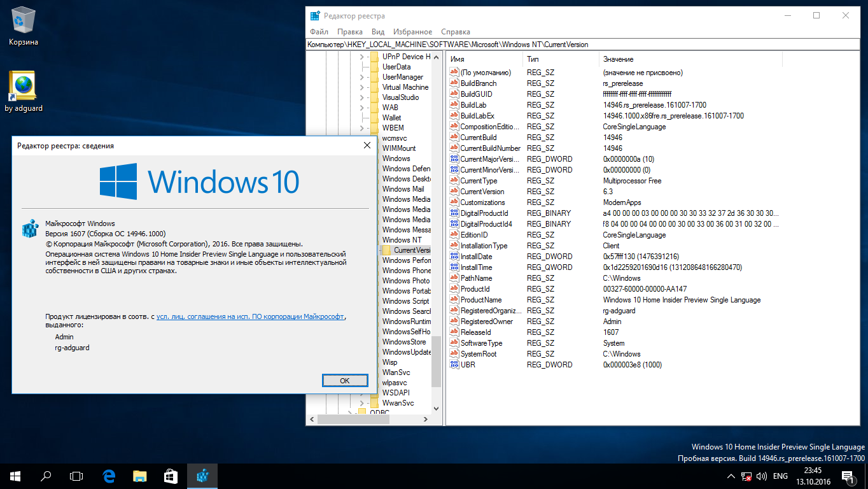Close the Редактор реестра: сведения dialog

click(367, 146)
